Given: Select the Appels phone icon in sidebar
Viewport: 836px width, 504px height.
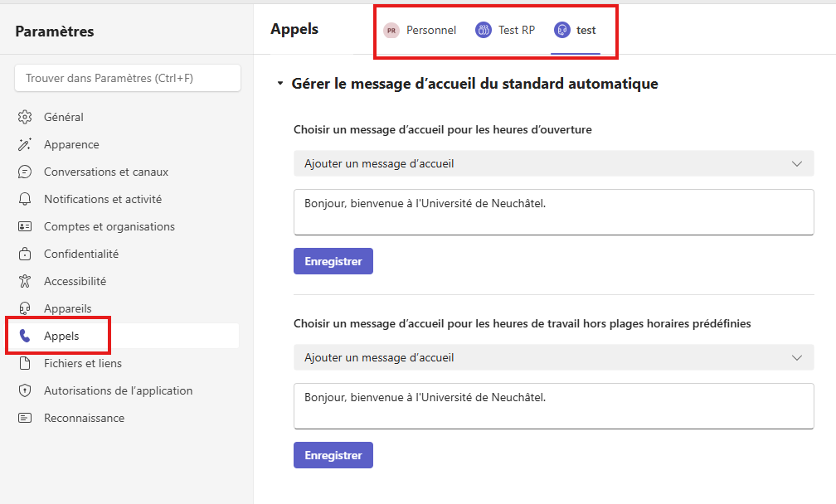Looking at the screenshot, I should (26, 336).
